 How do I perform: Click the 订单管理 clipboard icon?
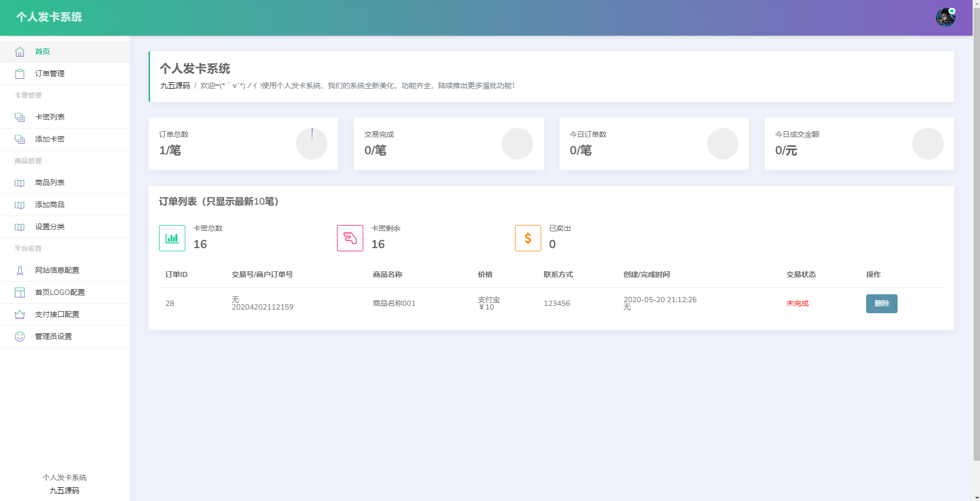tap(19, 73)
